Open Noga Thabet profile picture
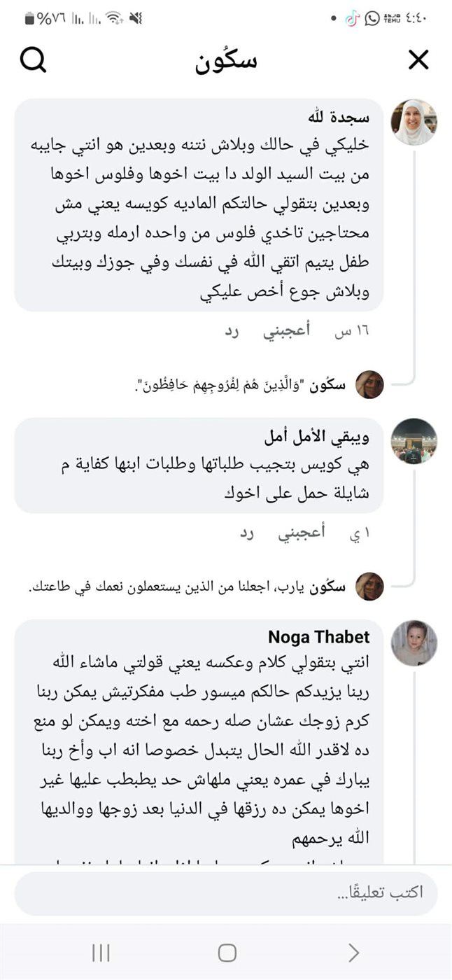452x980 pixels. (414, 643)
